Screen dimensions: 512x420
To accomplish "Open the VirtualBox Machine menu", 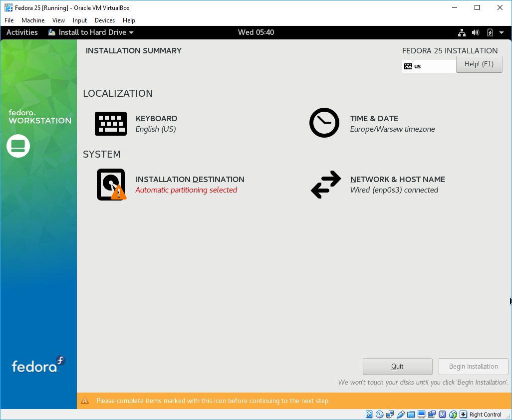I will (33, 20).
